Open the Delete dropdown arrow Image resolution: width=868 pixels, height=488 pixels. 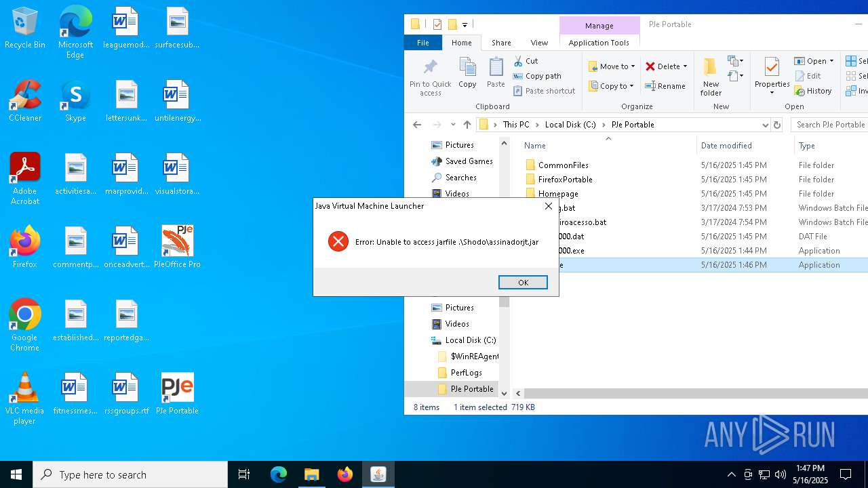[x=685, y=66]
